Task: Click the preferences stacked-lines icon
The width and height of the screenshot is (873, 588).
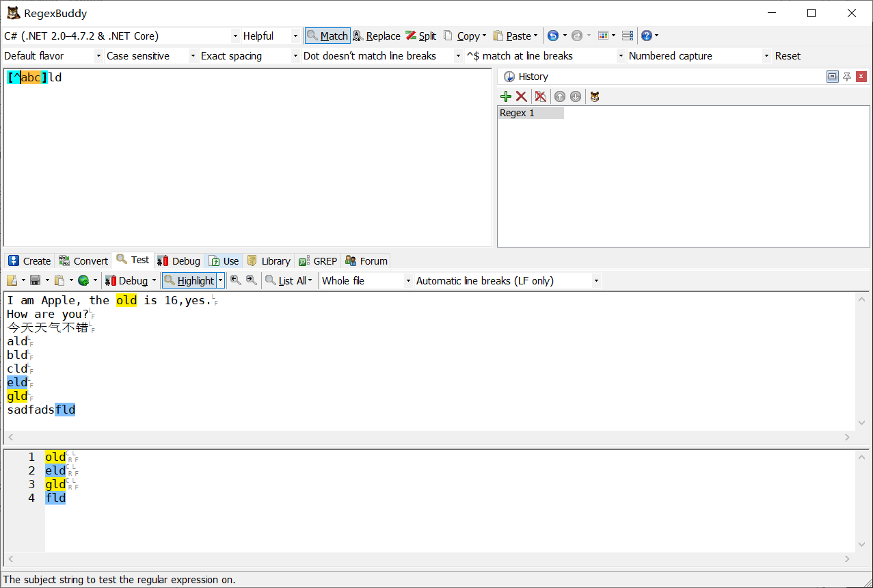Action: coord(627,36)
